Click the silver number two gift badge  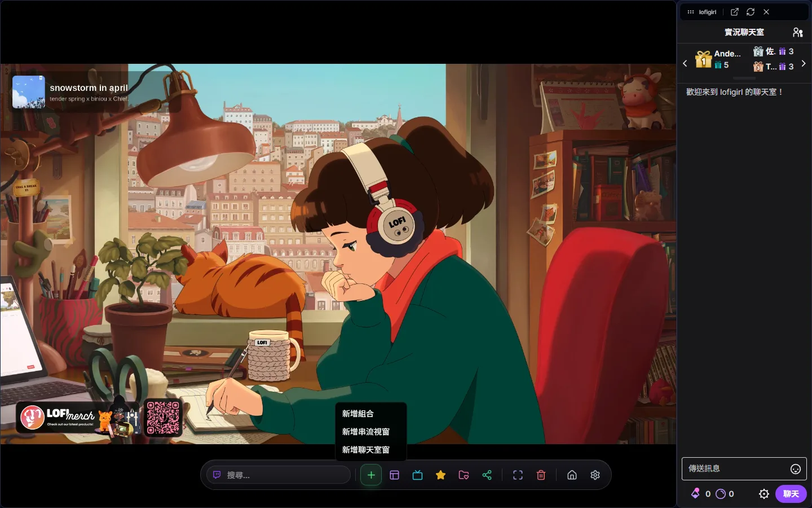point(758,51)
